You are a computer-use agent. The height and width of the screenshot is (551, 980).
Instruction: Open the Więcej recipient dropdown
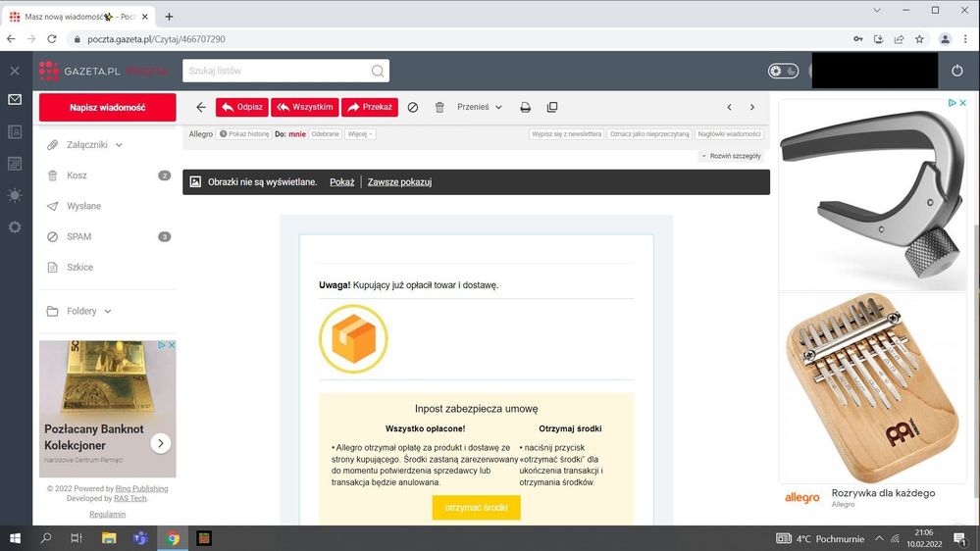tap(360, 134)
